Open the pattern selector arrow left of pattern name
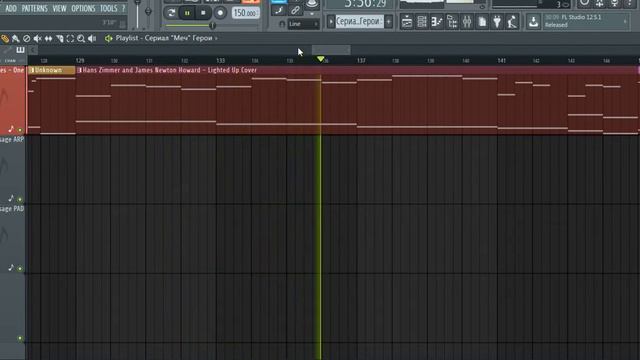The height and width of the screenshot is (360, 640). click(331, 22)
